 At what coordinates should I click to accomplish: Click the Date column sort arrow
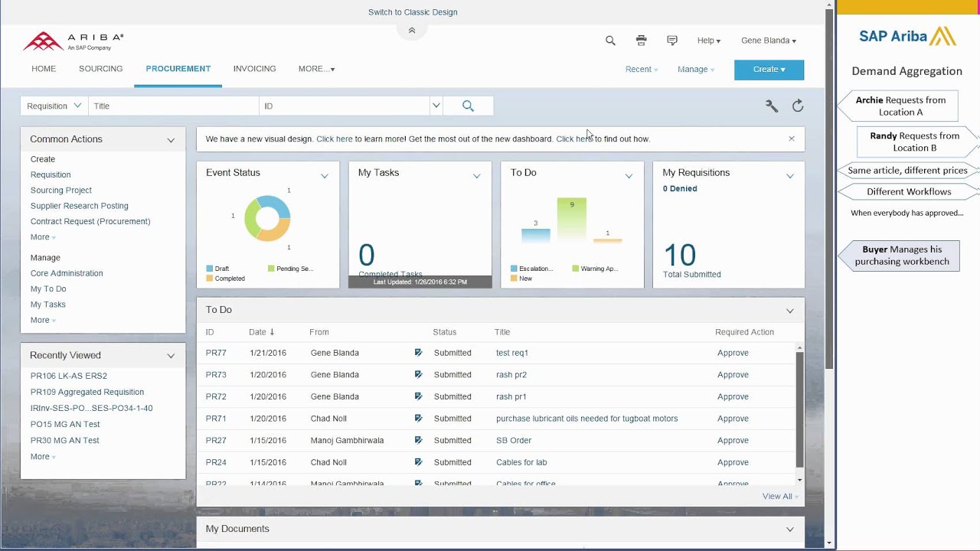pyautogui.click(x=272, y=332)
